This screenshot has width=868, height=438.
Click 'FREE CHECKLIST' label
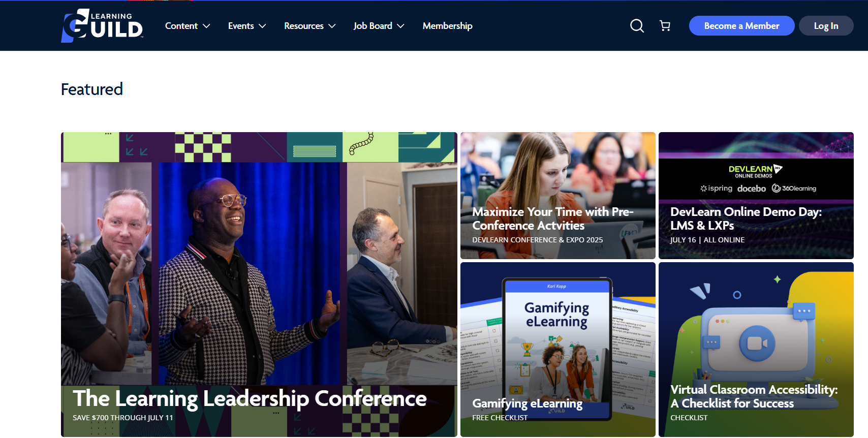(x=500, y=418)
